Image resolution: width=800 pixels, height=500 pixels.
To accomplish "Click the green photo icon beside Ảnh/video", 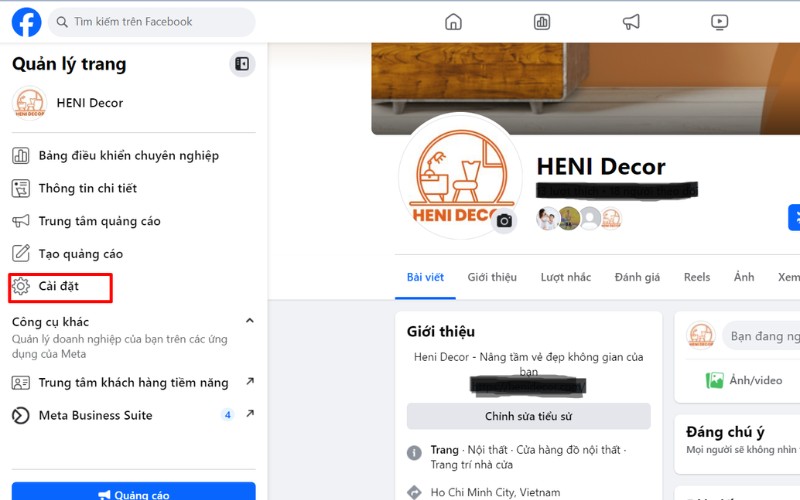I will coord(714,380).
